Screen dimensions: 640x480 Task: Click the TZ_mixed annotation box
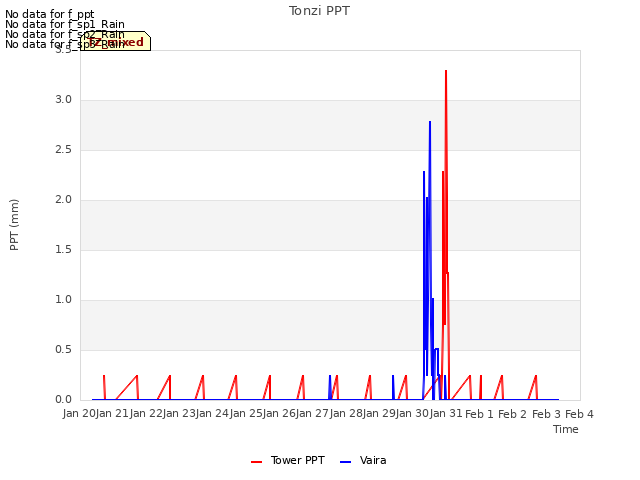[116, 41]
